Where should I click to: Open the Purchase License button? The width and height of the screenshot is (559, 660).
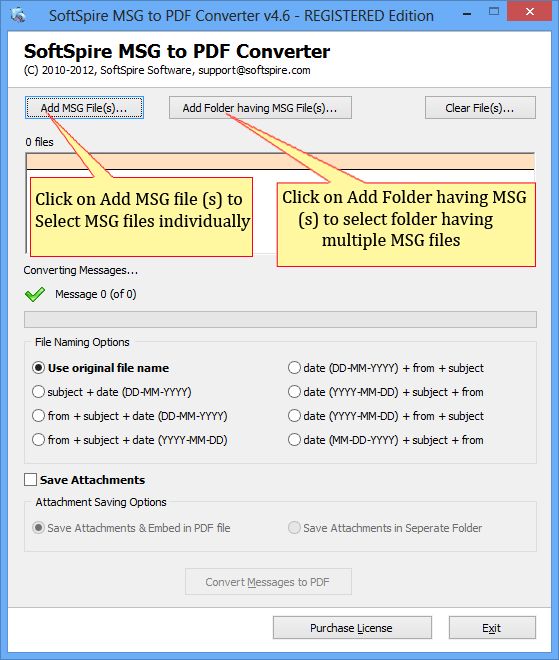[x=352, y=628]
